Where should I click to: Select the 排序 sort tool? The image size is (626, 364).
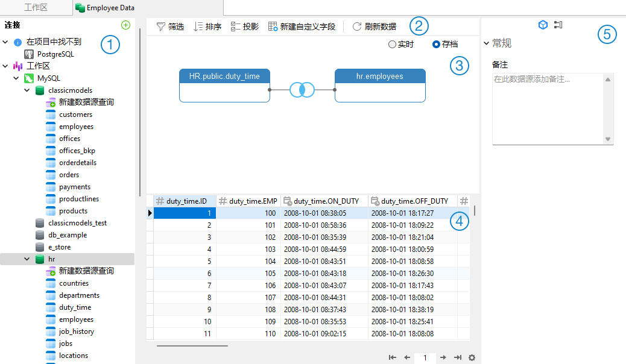click(207, 26)
